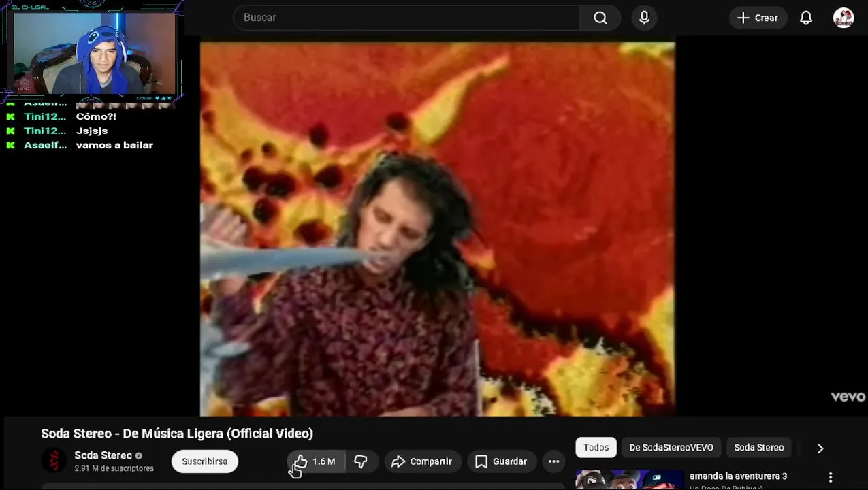Open the account avatar menu
The height and width of the screenshot is (490, 868).
point(843,18)
